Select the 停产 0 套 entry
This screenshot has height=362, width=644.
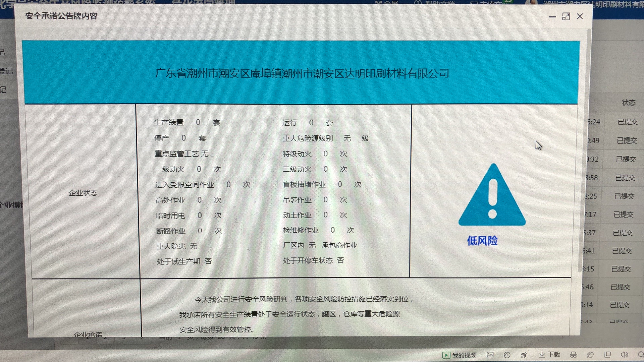coord(180,138)
